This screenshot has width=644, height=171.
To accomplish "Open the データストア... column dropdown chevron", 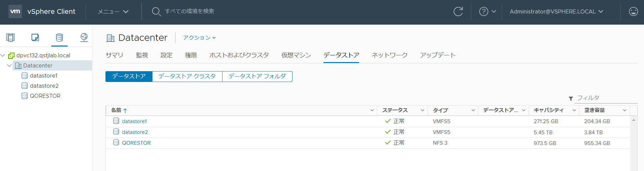I will pos(524,110).
